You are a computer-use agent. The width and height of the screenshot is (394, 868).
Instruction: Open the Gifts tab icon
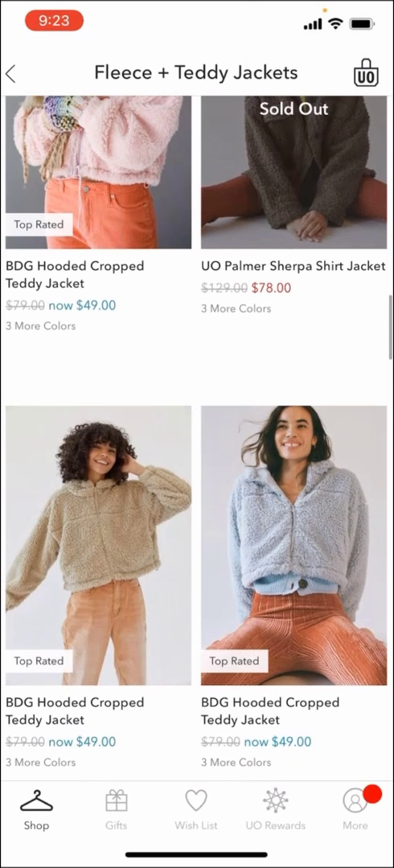[117, 800]
